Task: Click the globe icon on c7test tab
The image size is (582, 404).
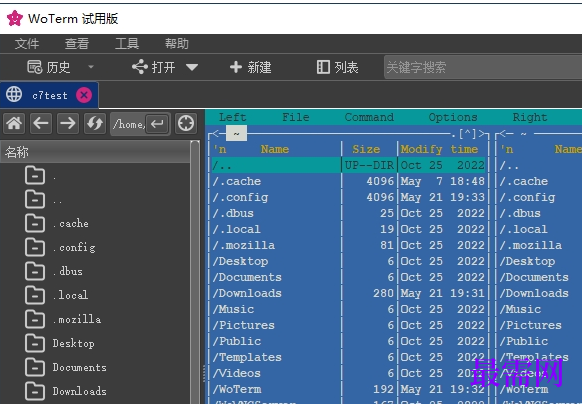Action: [x=14, y=94]
